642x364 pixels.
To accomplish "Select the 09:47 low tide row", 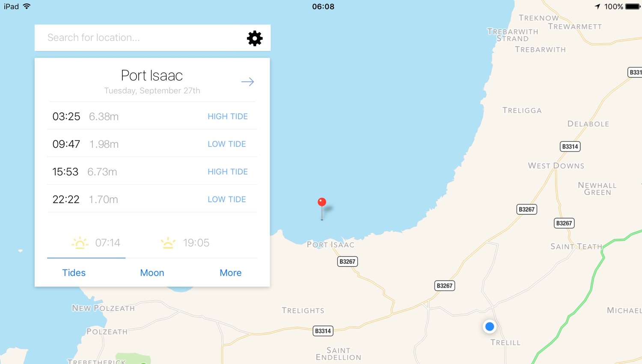I will coord(152,144).
